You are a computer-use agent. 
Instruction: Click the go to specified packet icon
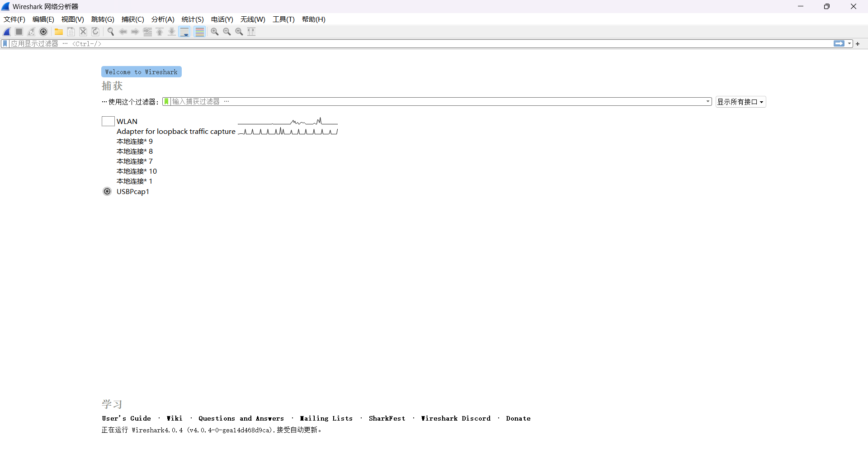(147, 32)
